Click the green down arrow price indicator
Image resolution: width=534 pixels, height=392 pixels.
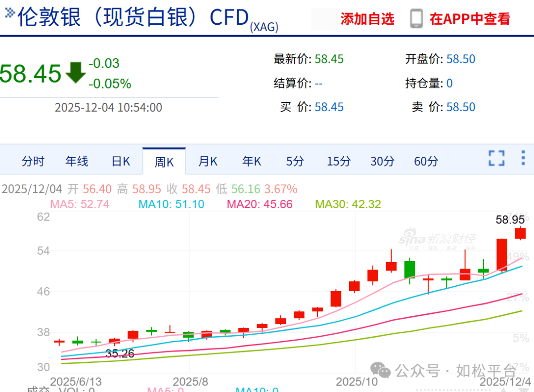(x=76, y=73)
